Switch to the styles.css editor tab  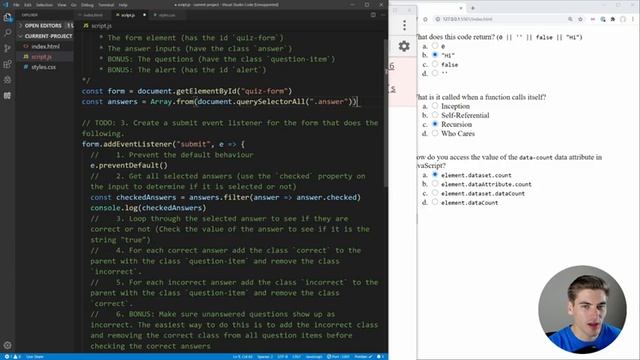(167, 15)
